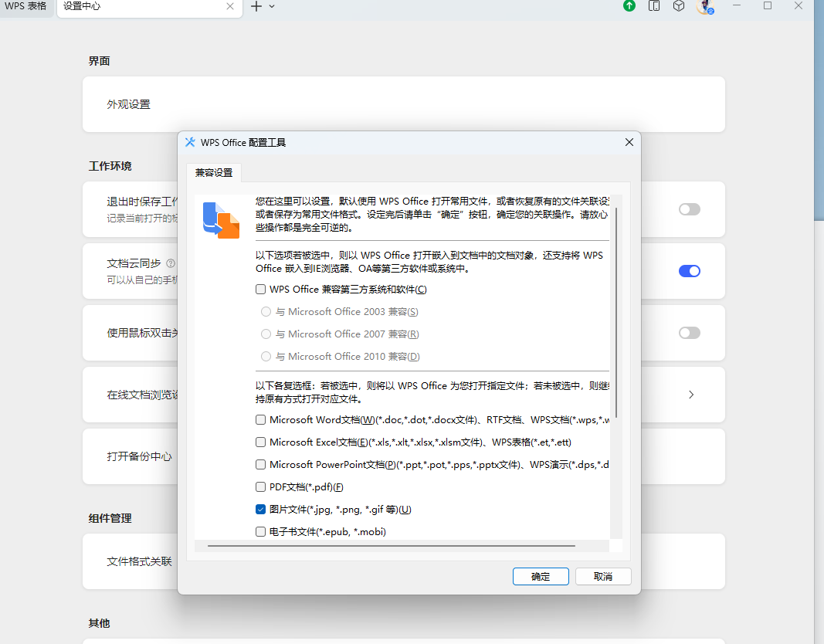The image size is (824, 644).
Task: Close the 设置中心 tab
Action: click(x=229, y=6)
